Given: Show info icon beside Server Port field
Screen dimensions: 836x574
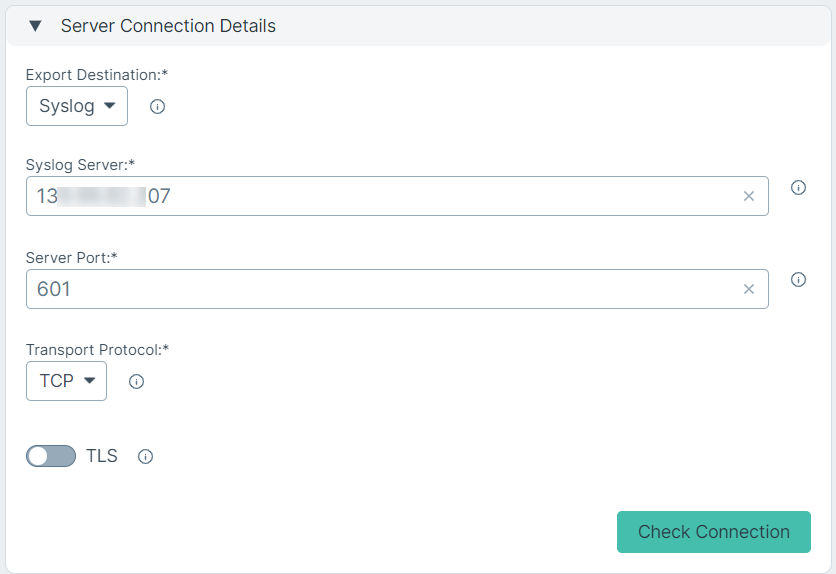Looking at the screenshot, I should pyautogui.click(x=798, y=280).
